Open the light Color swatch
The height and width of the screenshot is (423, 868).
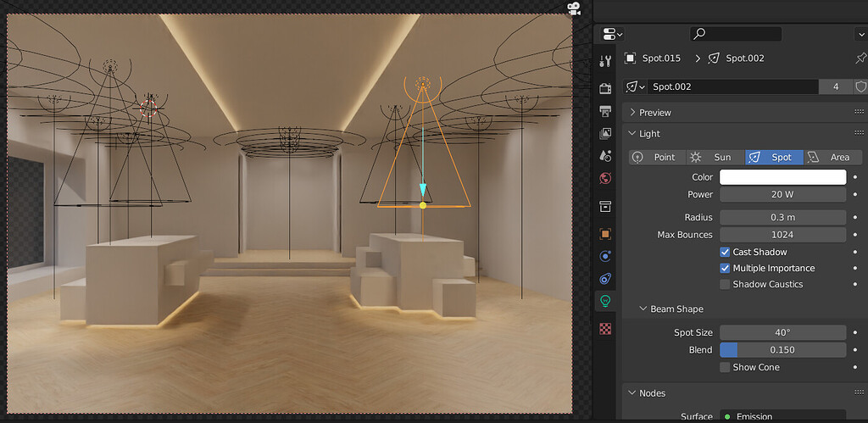[x=782, y=177]
